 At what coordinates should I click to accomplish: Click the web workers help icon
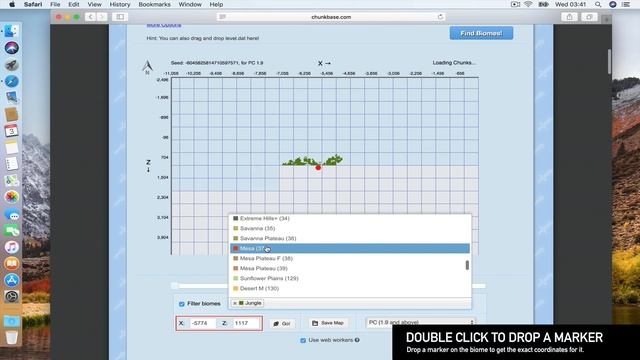357,340
